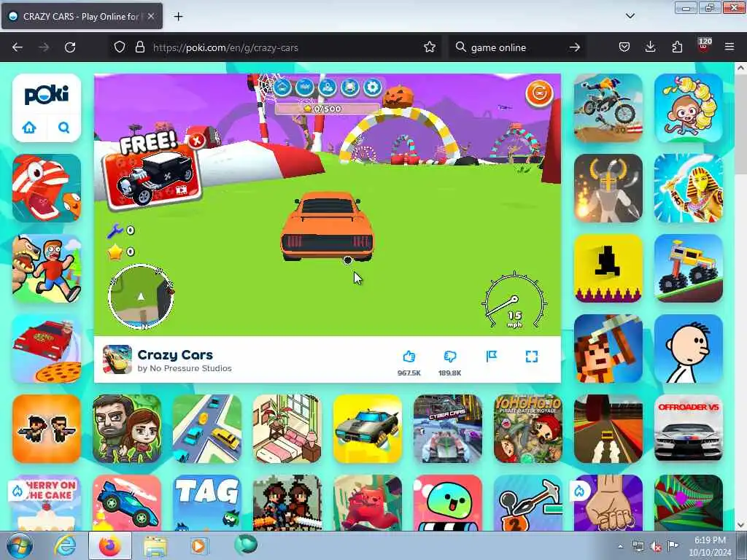Image resolution: width=747 pixels, height=560 pixels.
Task: Open the pixel bedroom game thumbnail
Action: coord(287,429)
